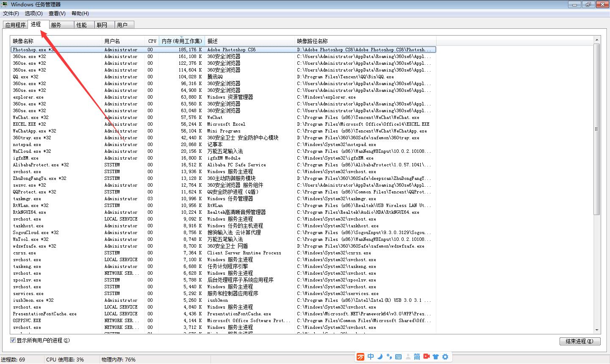Image resolution: width=610 pixels, height=364 pixels.
Task: Select the QQ.exe *32 process row
Action: coord(223,77)
